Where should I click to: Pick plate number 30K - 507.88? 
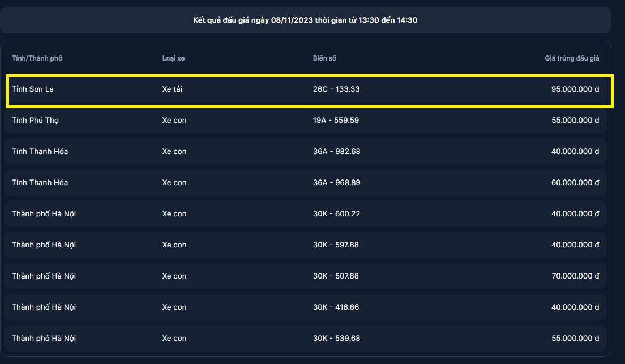coord(336,276)
